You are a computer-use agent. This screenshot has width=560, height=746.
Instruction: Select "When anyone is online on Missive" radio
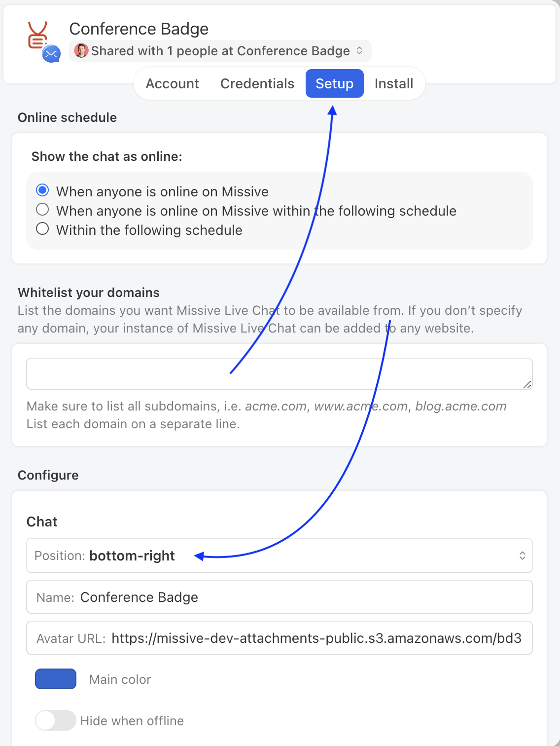point(43,190)
